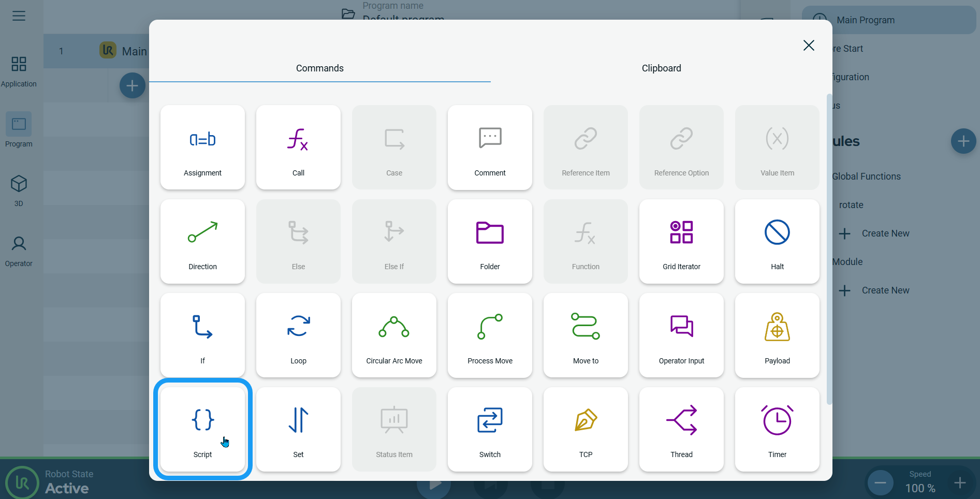Viewport: 980px width, 499px height.
Task: Select the Call command tile
Action: click(298, 148)
